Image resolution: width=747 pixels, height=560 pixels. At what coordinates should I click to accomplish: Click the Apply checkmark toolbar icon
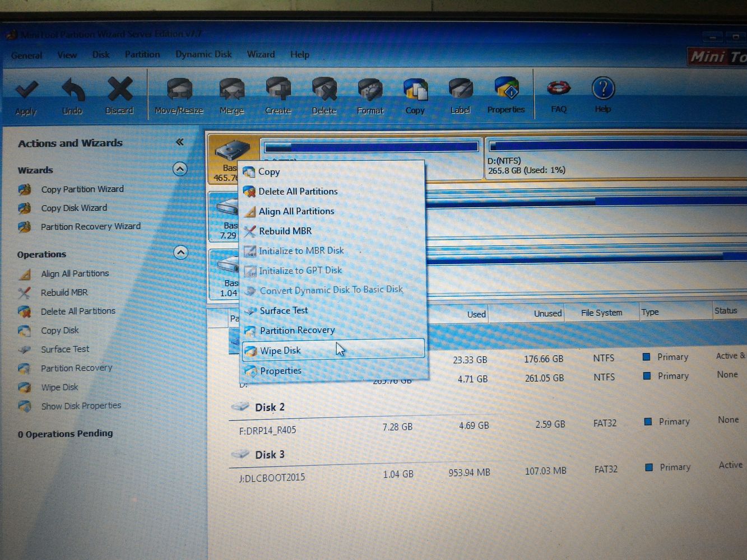point(26,90)
